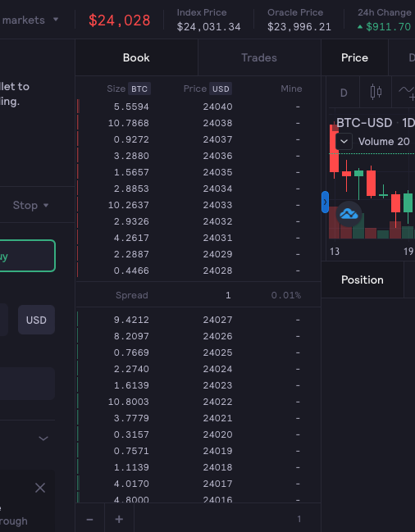Select the D timeframe in the chart toolbar
This screenshot has height=532, width=415.
click(344, 93)
